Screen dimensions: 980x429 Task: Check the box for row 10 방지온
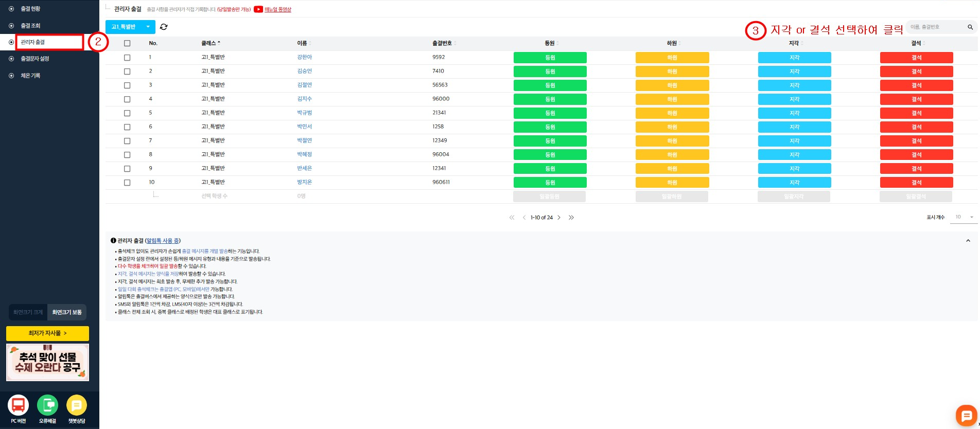point(127,183)
